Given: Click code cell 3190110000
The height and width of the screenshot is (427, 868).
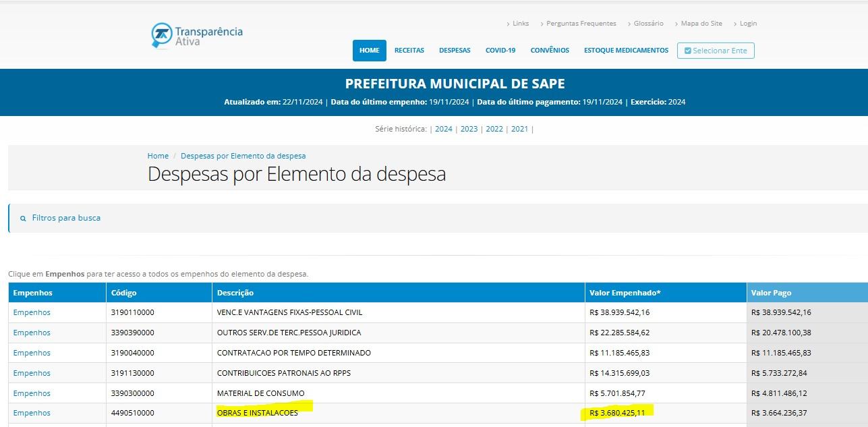Looking at the screenshot, I should click(x=133, y=312).
